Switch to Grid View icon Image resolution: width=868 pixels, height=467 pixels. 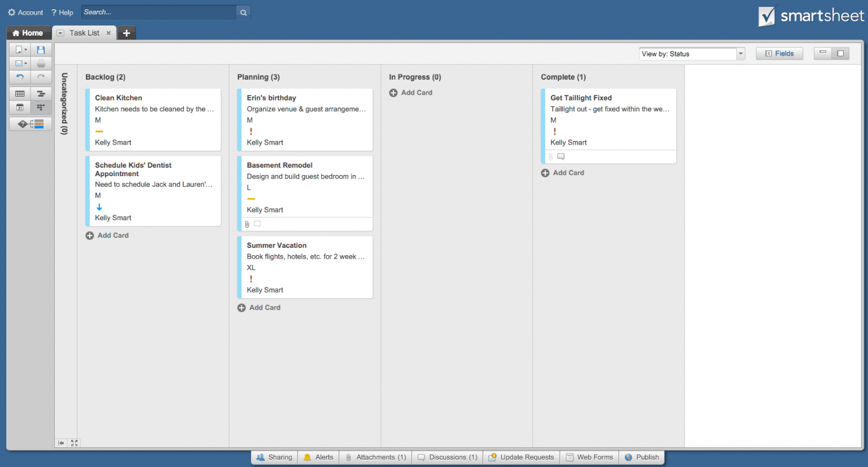20,93
